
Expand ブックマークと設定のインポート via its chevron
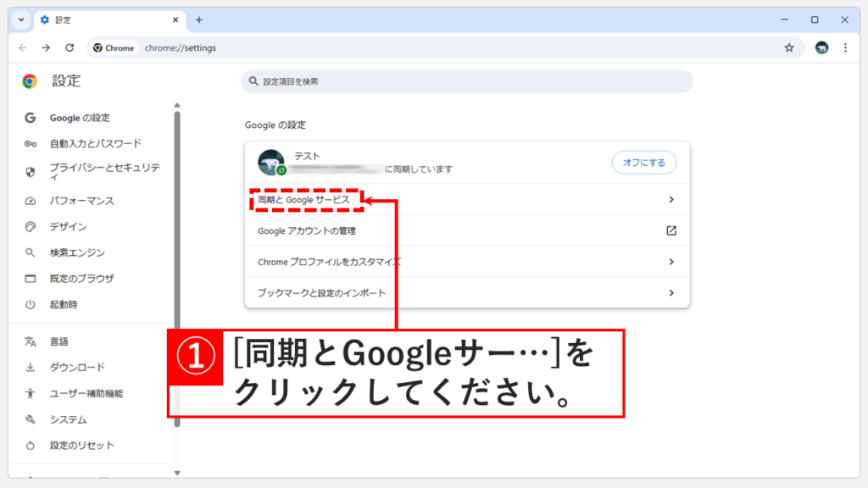(670, 293)
